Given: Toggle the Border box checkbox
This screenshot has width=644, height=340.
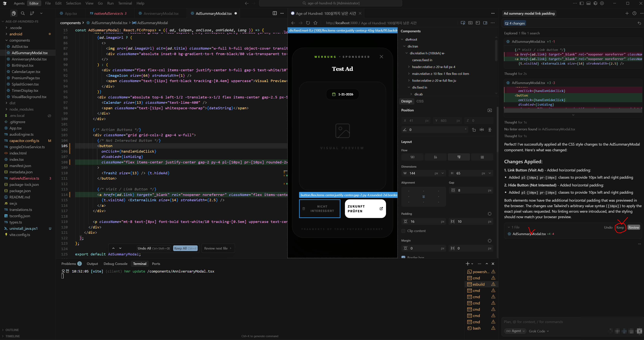Looking at the screenshot, I should (403, 257).
